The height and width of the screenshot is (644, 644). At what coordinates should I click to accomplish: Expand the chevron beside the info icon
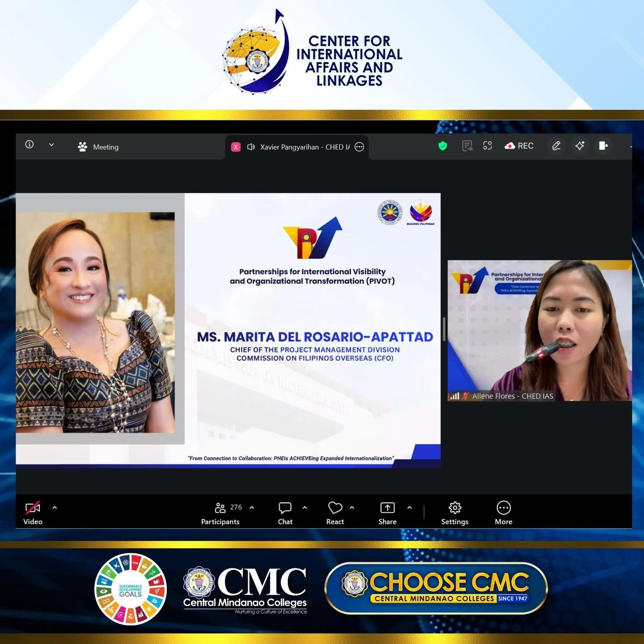(51, 144)
